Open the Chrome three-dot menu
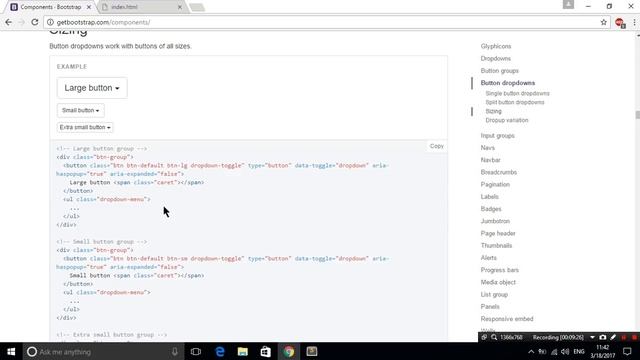640x360 pixels. coord(634,22)
